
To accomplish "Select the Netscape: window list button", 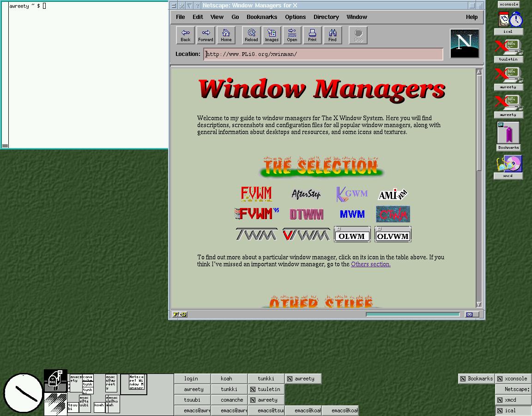I will pyautogui.click(x=513, y=389).
